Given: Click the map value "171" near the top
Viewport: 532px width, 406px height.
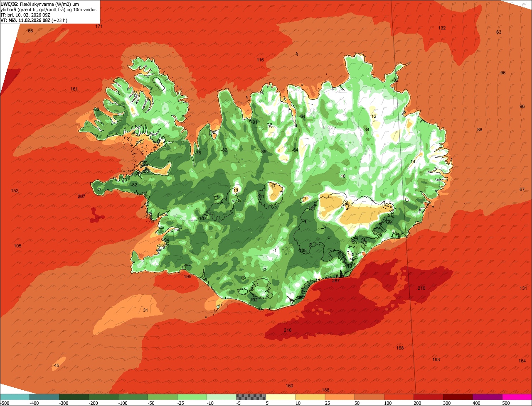Looking at the screenshot, I should click(x=99, y=26).
